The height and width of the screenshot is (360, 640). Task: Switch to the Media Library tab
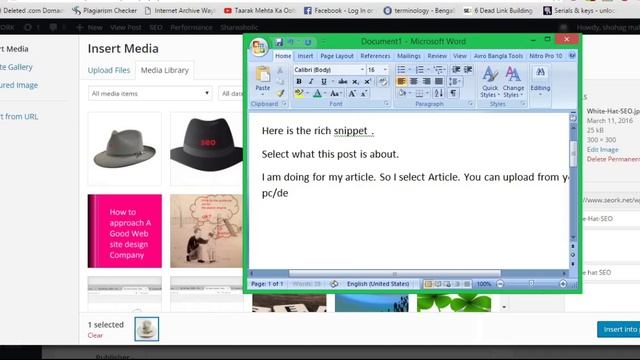[x=165, y=70]
